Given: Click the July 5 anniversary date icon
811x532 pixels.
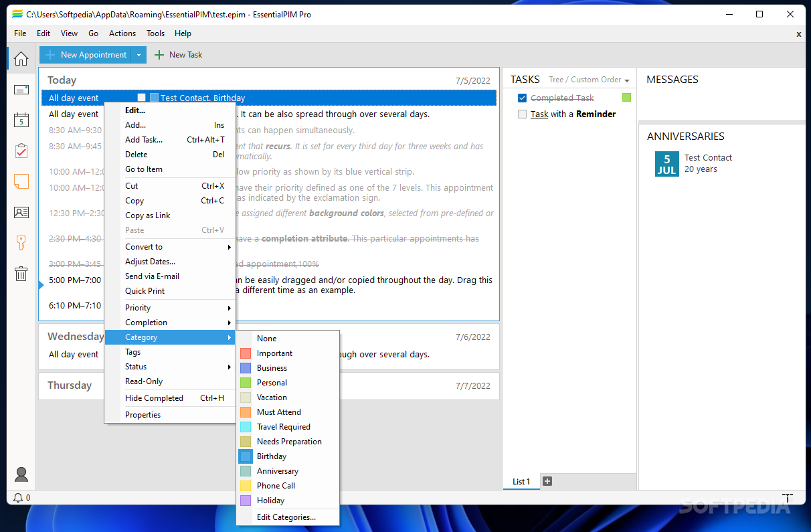Looking at the screenshot, I should pos(667,164).
